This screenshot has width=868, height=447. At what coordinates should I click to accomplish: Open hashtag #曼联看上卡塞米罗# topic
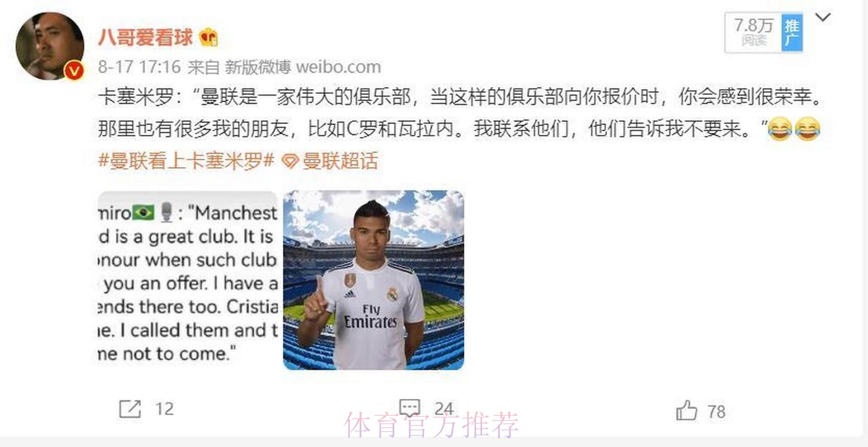[186, 161]
